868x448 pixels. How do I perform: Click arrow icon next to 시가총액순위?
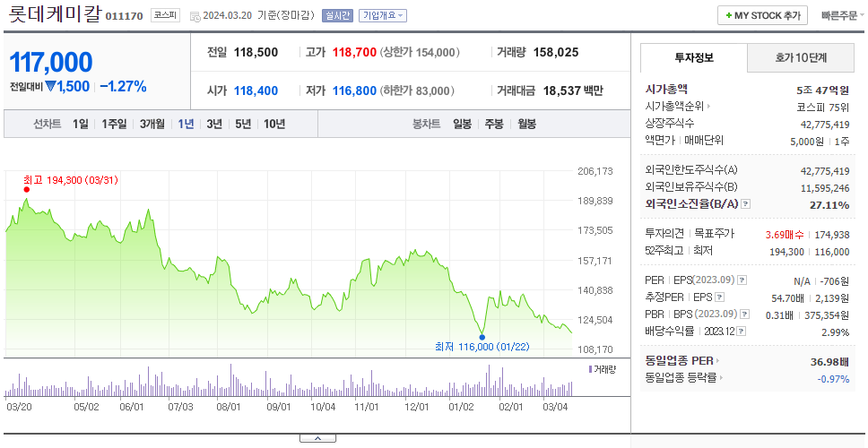click(x=709, y=107)
